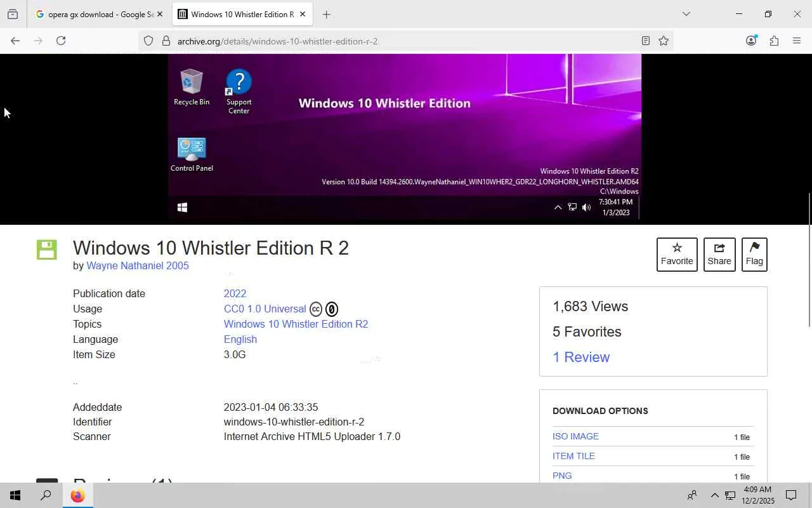Click the Internet Archive HTML5 Uploader 1.7.0 text
Image resolution: width=812 pixels, height=508 pixels.
[x=312, y=436]
